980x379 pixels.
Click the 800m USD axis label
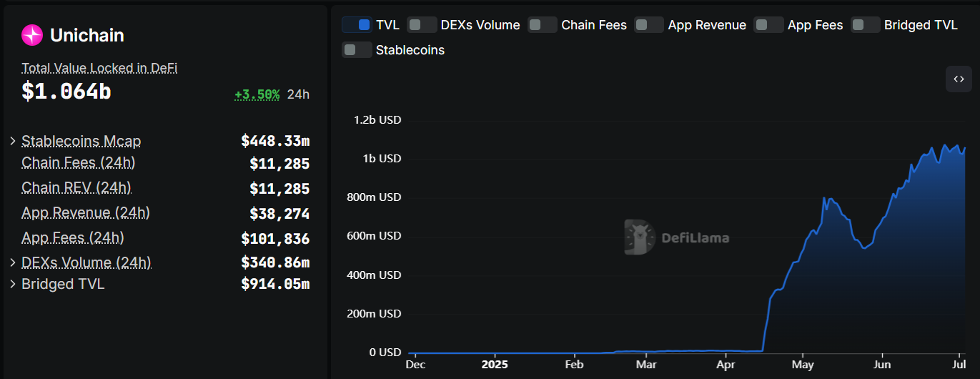[x=375, y=197]
